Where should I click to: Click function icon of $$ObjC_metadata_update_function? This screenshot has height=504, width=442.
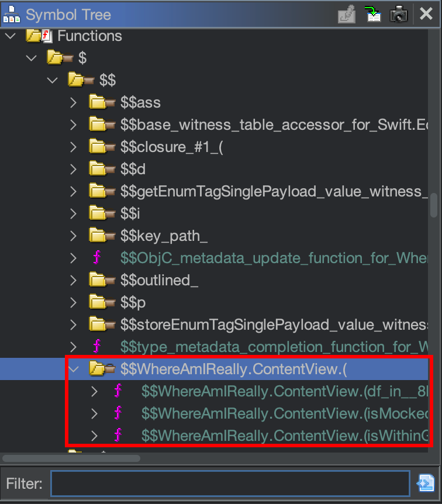pyautogui.click(x=97, y=258)
